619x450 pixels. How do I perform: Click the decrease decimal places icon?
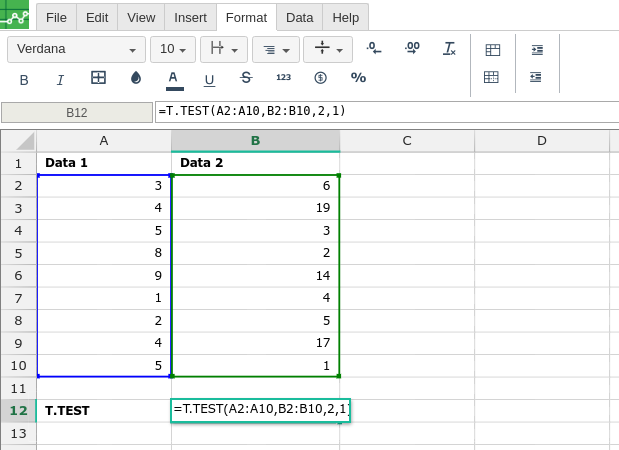(x=374, y=48)
